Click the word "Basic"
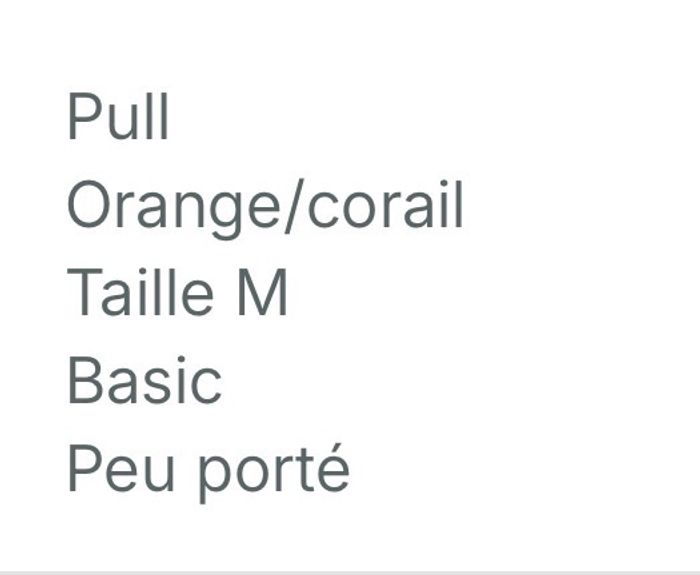700x575 pixels. point(144,381)
